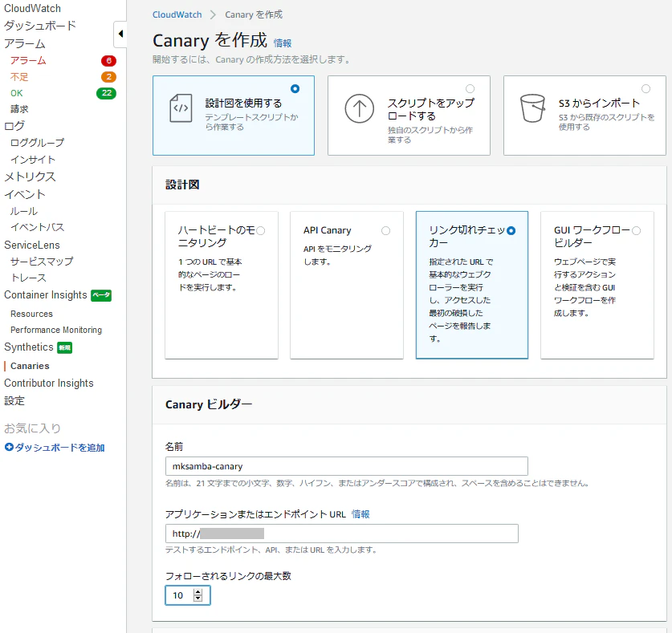Open the 情報 link beside endpoint URL label
This screenshot has height=633, width=672.
[360, 514]
